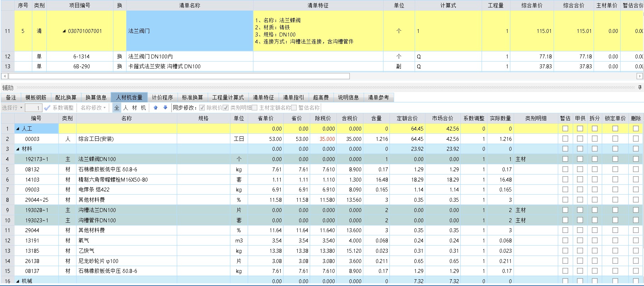This screenshot has width=644, height=286.
Task: Select the 计价程序 tab
Action: pos(162,97)
